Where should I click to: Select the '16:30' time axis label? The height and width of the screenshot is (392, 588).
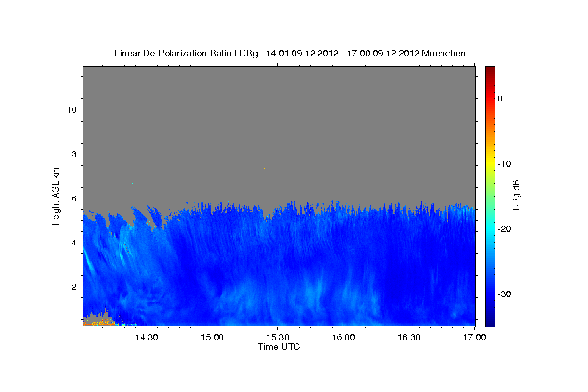(x=409, y=337)
